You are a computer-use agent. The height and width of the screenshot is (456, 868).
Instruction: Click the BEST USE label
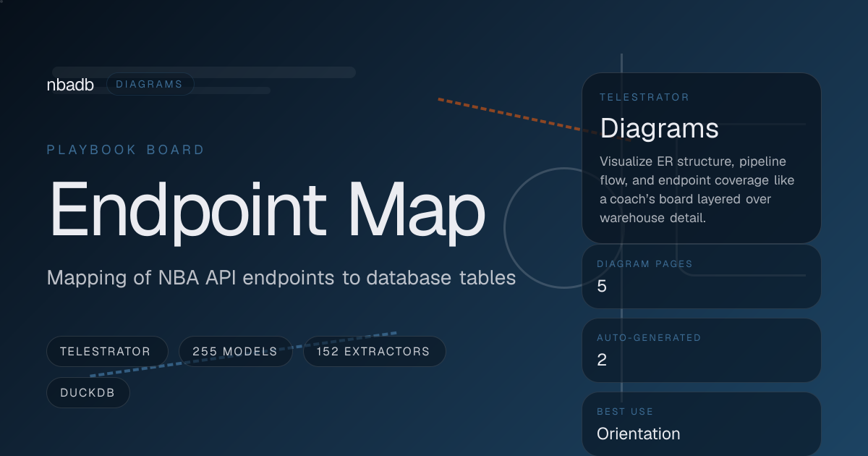pos(625,412)
